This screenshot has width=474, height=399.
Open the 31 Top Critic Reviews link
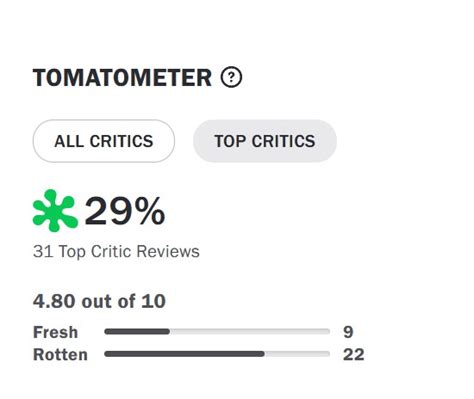pyautogui.click(x=116, y=251)
